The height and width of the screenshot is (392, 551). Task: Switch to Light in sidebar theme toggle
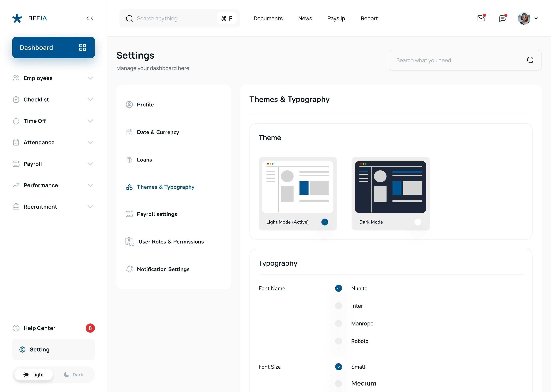pos(34,375)
